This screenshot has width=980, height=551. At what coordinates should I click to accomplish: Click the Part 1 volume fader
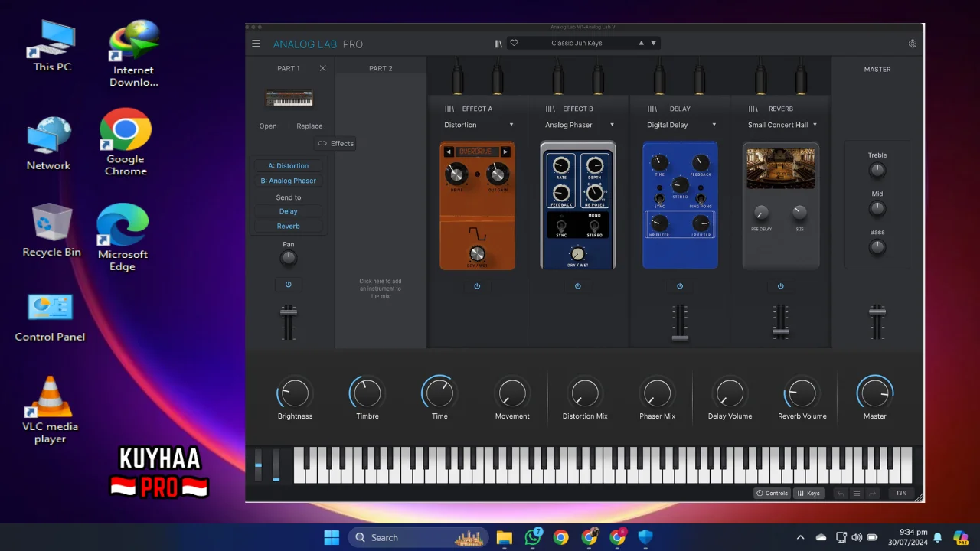tap(289, 311)
